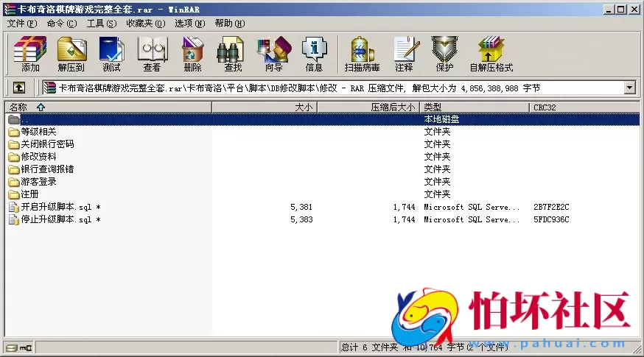This screenshot has height=357, width=644.
Task: Click the key icon in the status bar
Action: (27, 348)
